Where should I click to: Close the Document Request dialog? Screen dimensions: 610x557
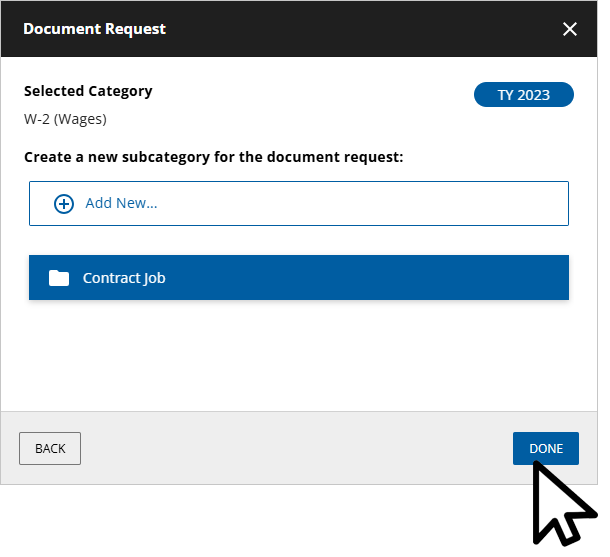click(570, 29)
